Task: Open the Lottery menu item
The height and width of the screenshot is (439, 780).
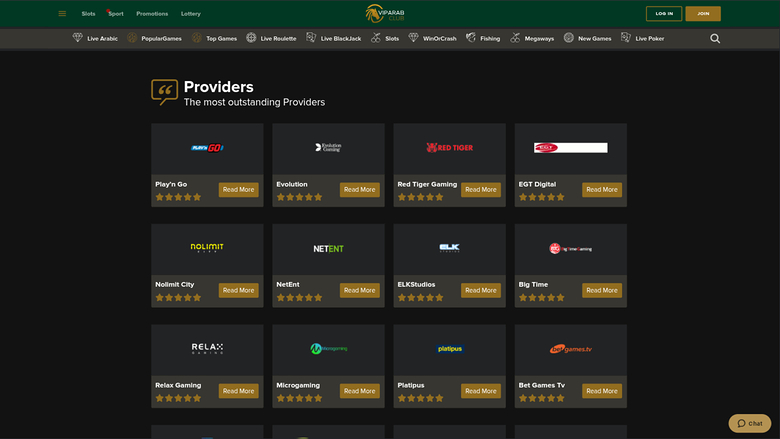Action: coord(191,14)
